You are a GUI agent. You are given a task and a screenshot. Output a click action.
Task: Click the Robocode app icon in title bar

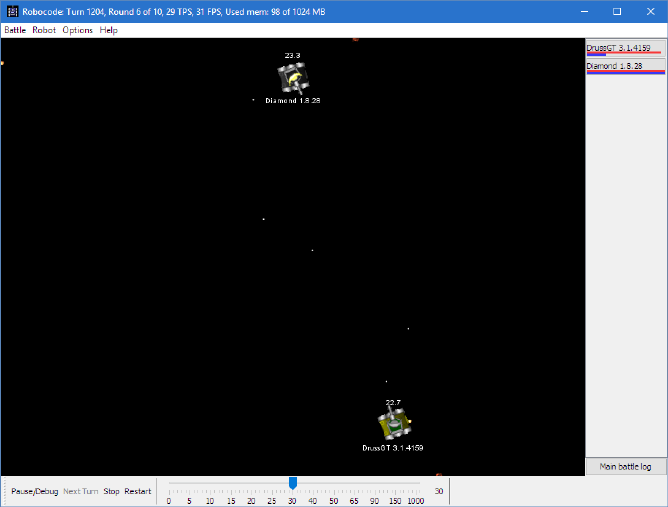[12, 12]
